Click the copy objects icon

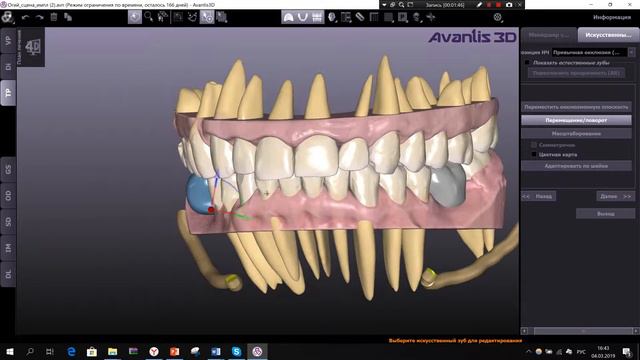pos(68,17)
